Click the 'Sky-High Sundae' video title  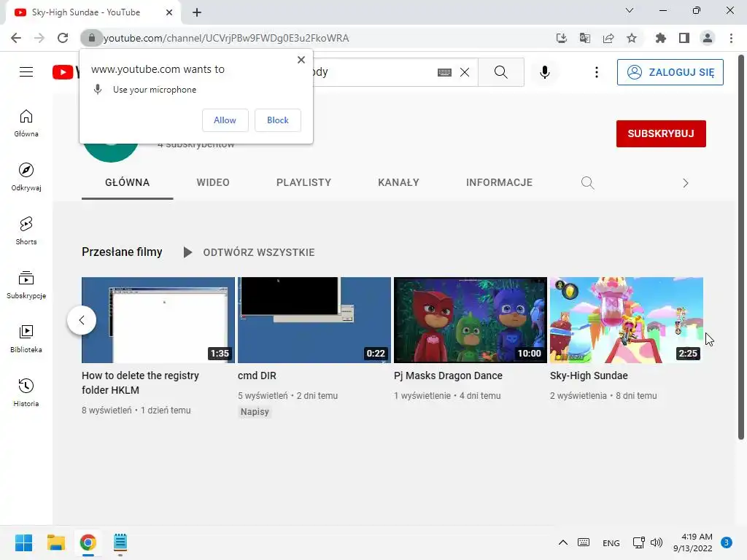(589, 376)
